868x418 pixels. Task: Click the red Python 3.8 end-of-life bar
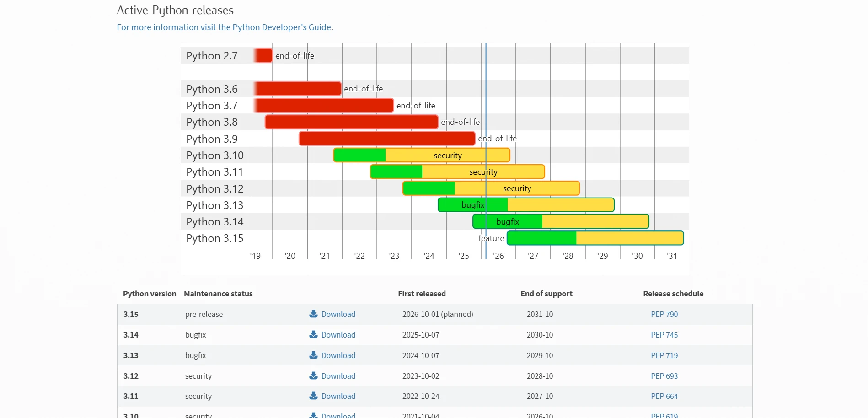coord(351,122)
